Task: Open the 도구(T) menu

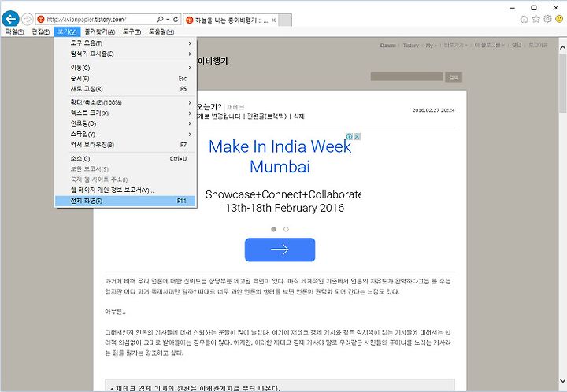Action: [132, 31]
